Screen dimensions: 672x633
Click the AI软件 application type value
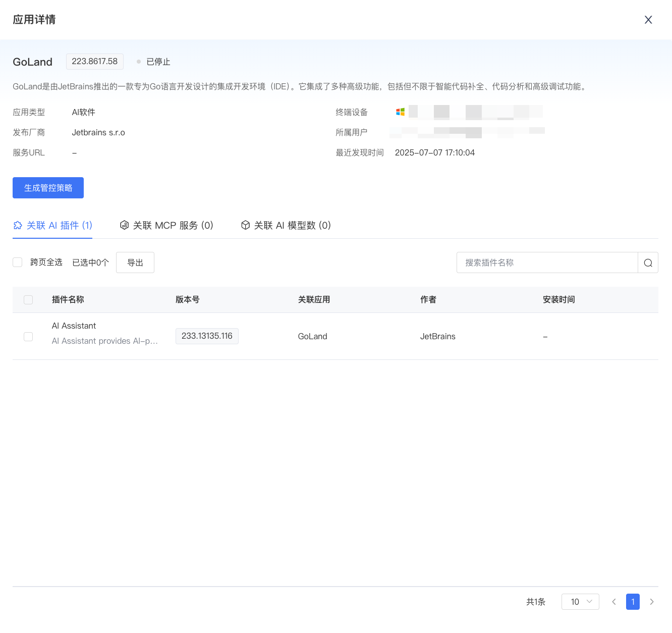83,113
